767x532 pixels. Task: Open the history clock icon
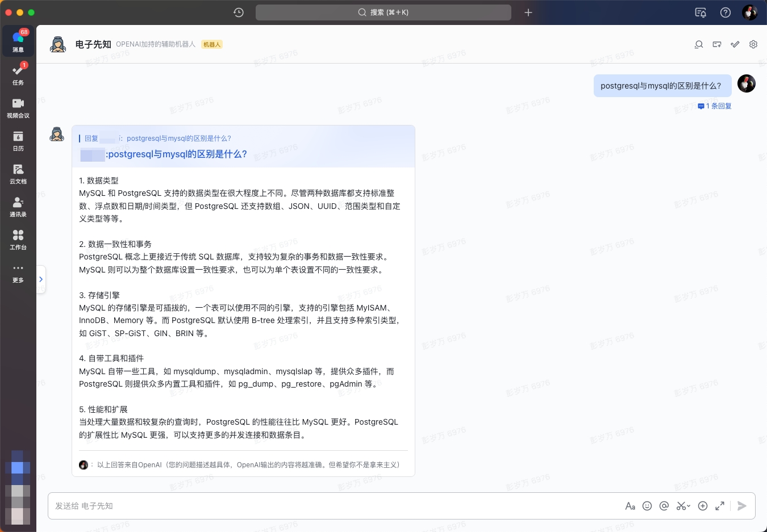click(239, 12)
